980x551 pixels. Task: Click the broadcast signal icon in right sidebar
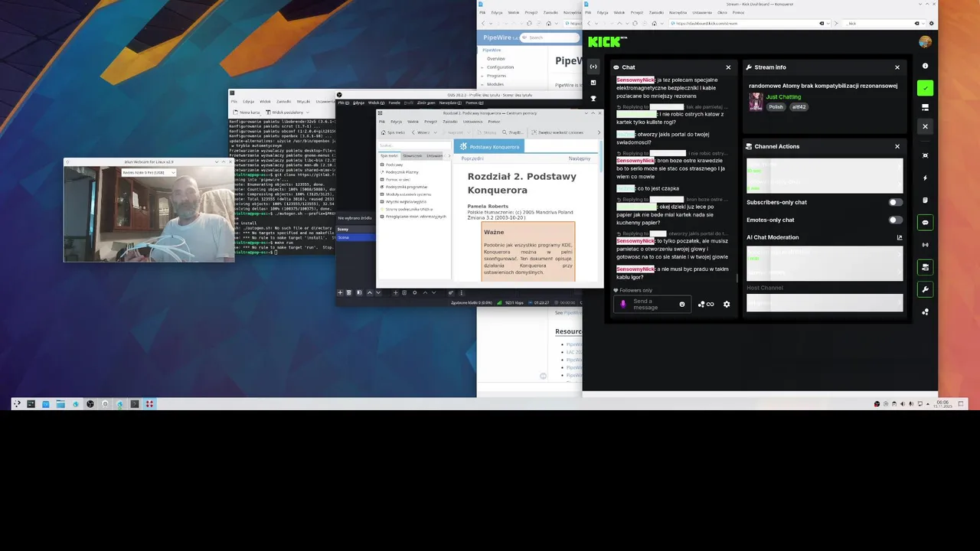(925, 245)
